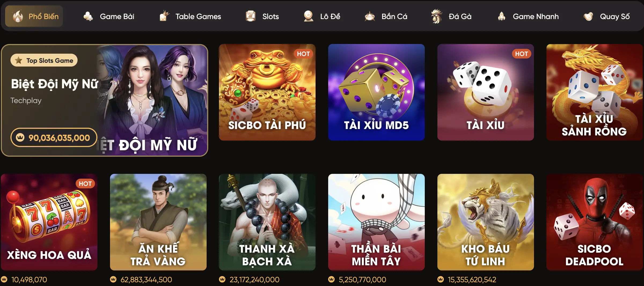Click the Quay Số lottery ball icon
644x286 pixels.
[x=588, y=16]
